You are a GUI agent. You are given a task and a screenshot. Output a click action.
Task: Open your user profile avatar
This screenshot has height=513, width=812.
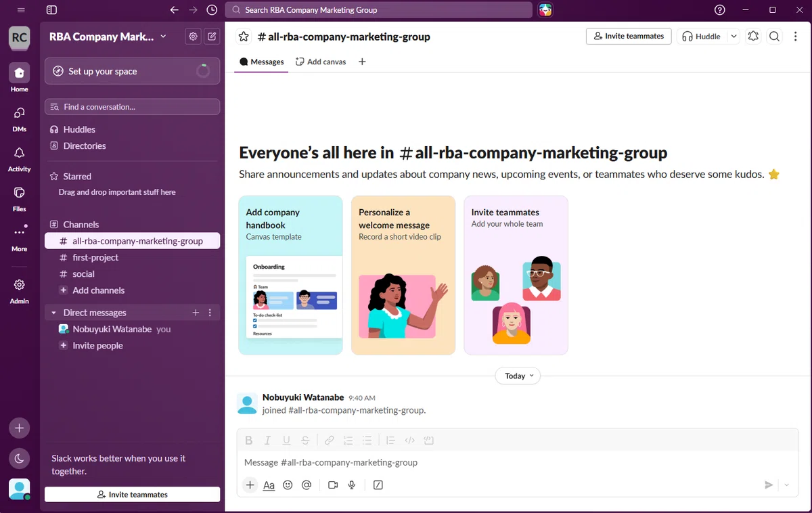click(19, 489)
